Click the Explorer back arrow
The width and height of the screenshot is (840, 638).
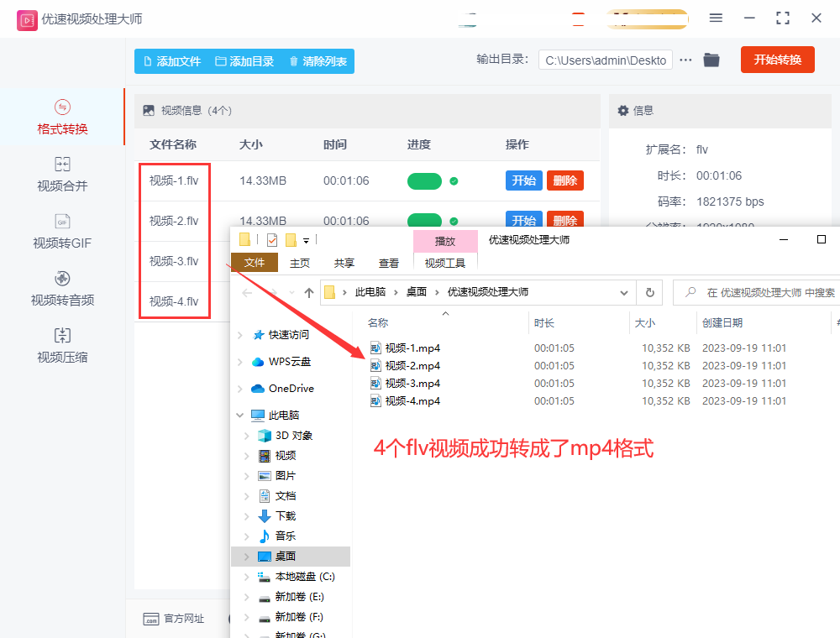coord(247,292)
